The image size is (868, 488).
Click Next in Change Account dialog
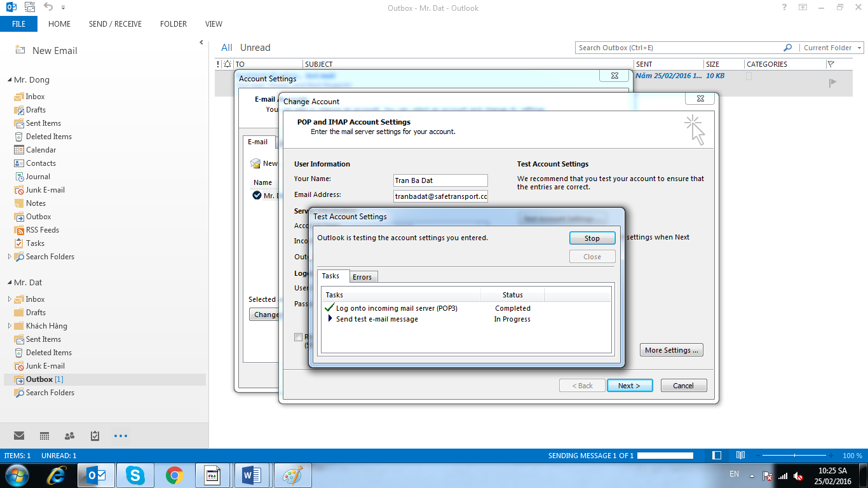629,386
